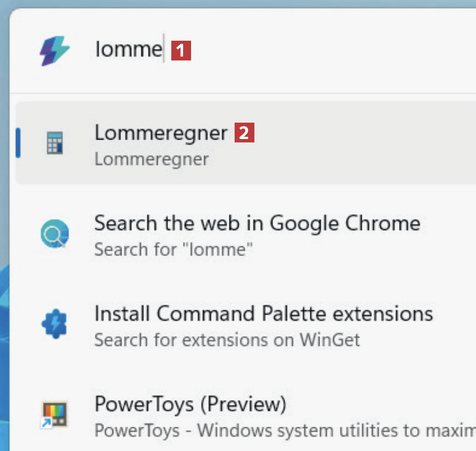This screenshot has width=476, height=451.
Task: Select "Search the web in Google Chrome"
Action: pos(257,223)
